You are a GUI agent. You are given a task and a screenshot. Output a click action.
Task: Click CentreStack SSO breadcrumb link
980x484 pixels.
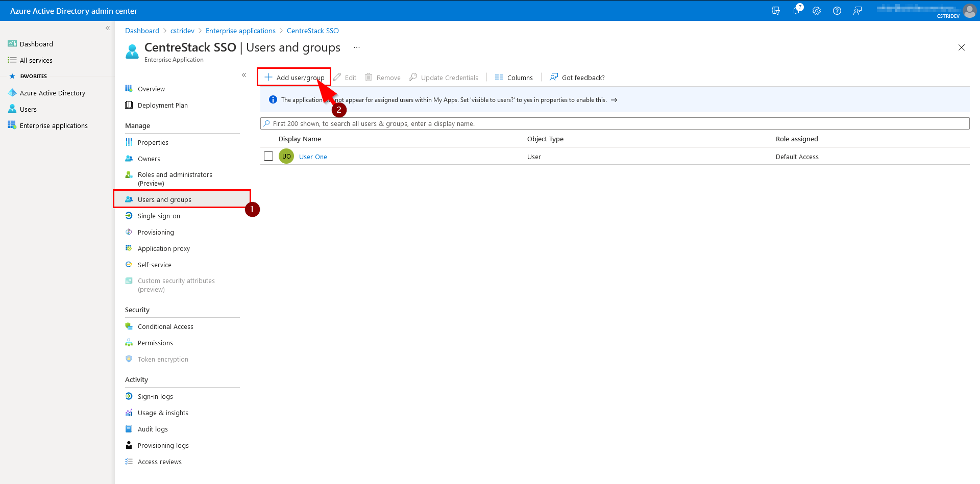tap(313, 31)
